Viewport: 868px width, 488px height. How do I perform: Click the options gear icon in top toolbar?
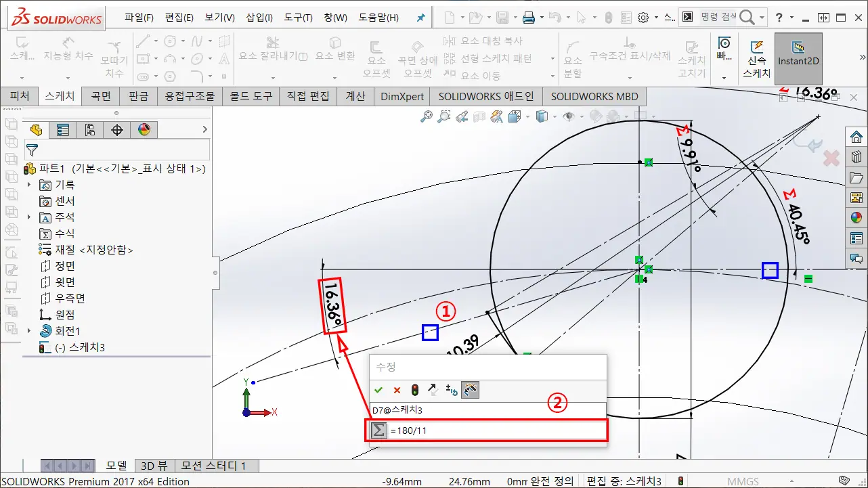[643, 18]
